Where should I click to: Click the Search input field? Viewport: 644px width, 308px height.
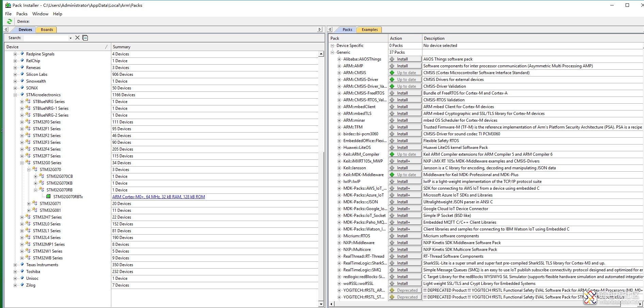click(x=46, y=38)
